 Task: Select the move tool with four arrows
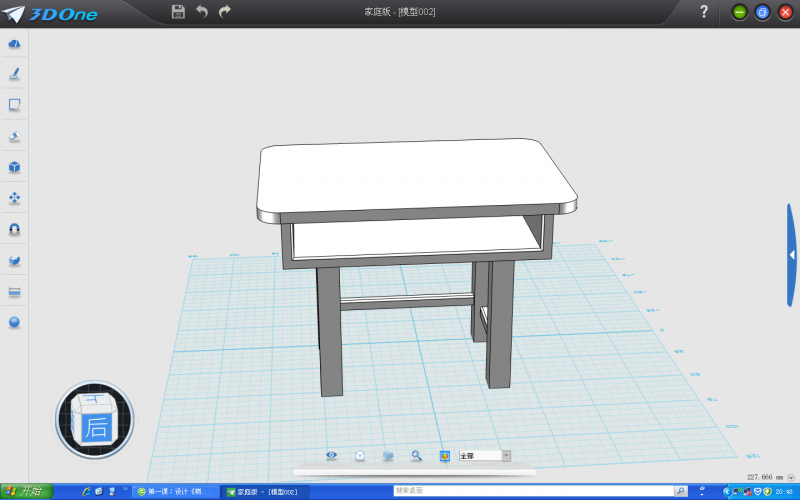coord(14,198)
